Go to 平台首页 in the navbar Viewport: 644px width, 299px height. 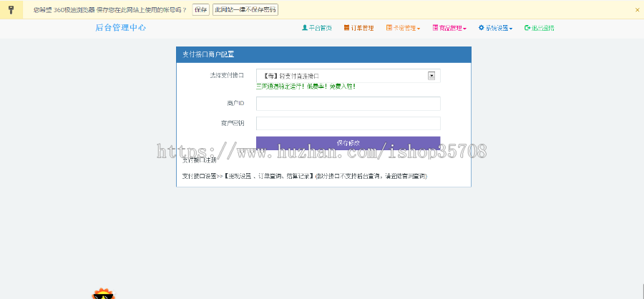pyautogui.click(x=317, y=29)
